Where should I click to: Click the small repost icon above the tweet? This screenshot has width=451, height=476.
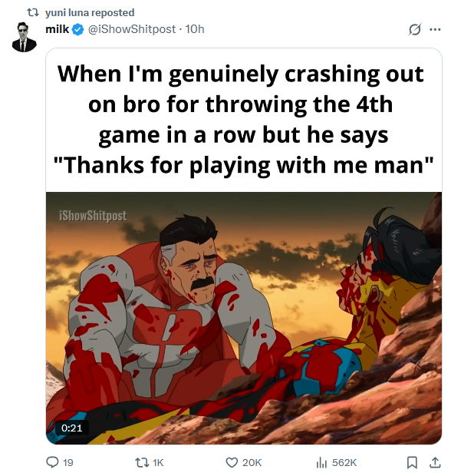point(33,12)
